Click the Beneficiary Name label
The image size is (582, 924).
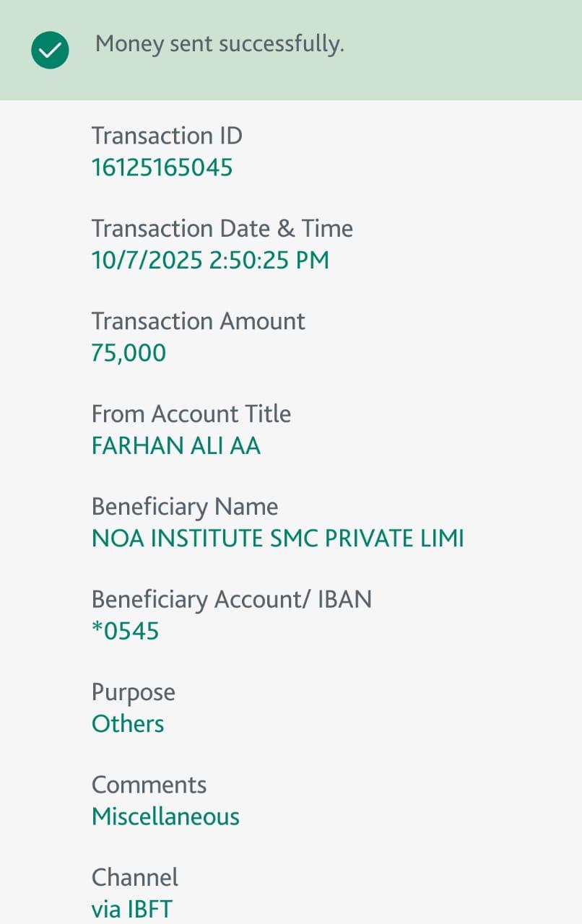pyautogui.click(x=184, y=507)
